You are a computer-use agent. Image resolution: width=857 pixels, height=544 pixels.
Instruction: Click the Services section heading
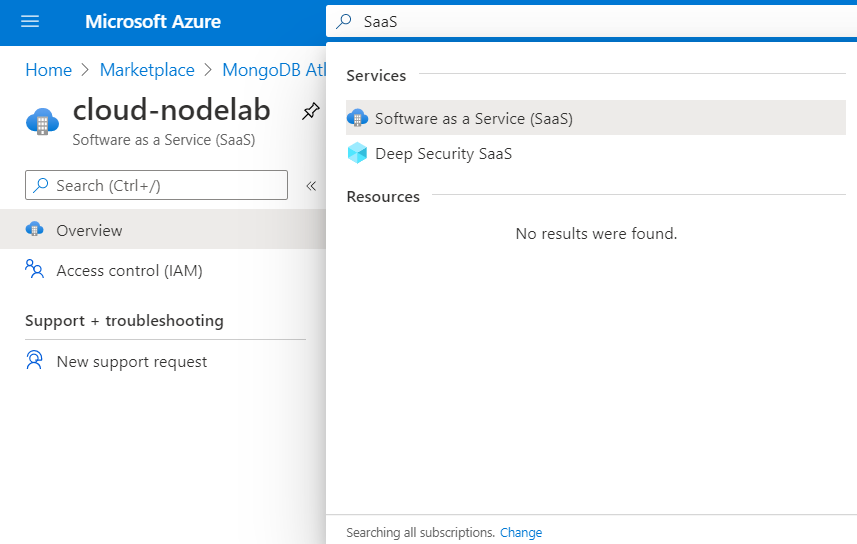point(376,75)
